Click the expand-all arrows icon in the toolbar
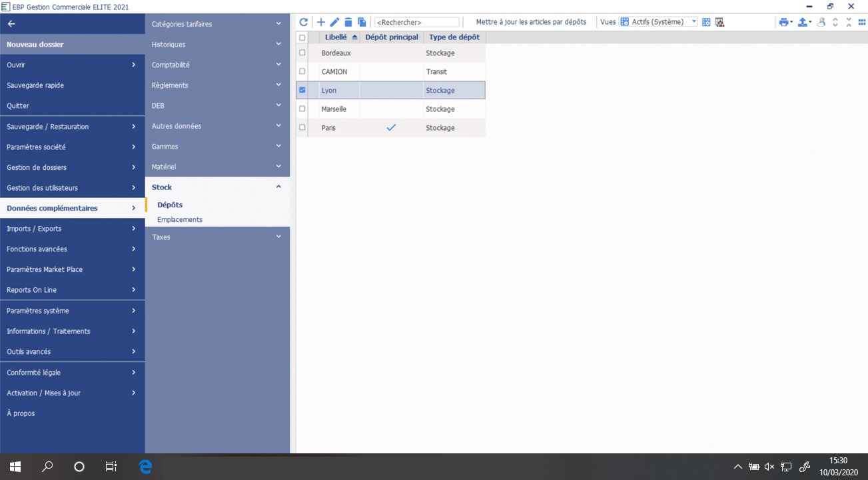Image resolution: width=868 pixels, height=480 pixels. point(835,22)
